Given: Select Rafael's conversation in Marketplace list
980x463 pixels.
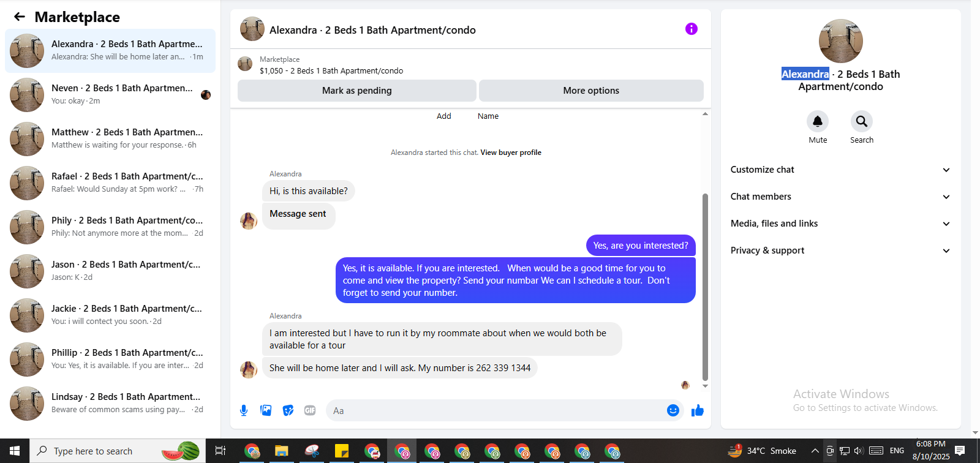Looking at the screenshot, I should [110, 183].
